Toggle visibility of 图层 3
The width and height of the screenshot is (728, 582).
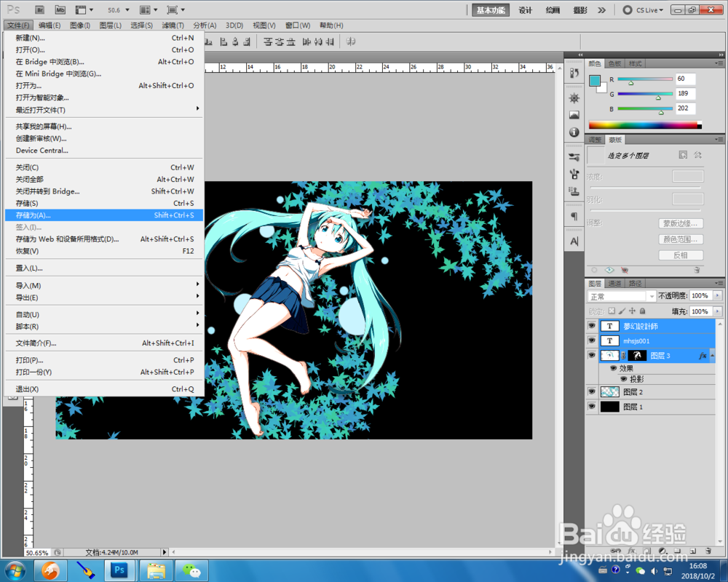point(591,356)
